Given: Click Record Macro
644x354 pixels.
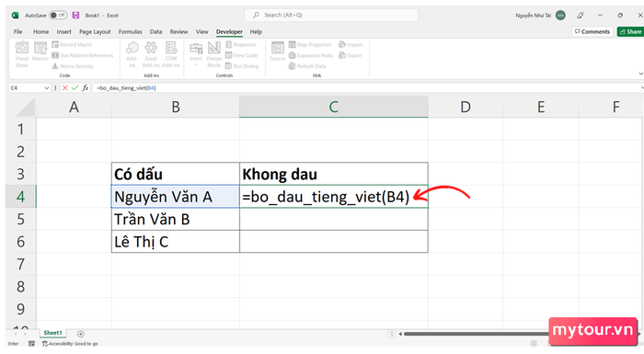Looking at the screenshot, I should point(72,44).
